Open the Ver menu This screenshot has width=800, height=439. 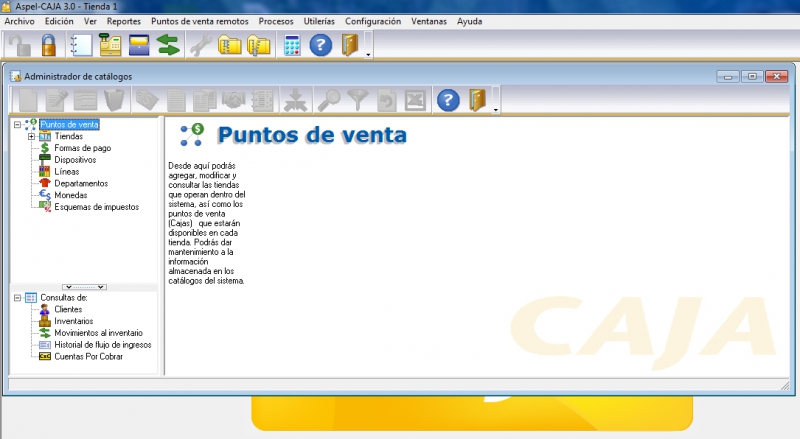tap(90, 21)
